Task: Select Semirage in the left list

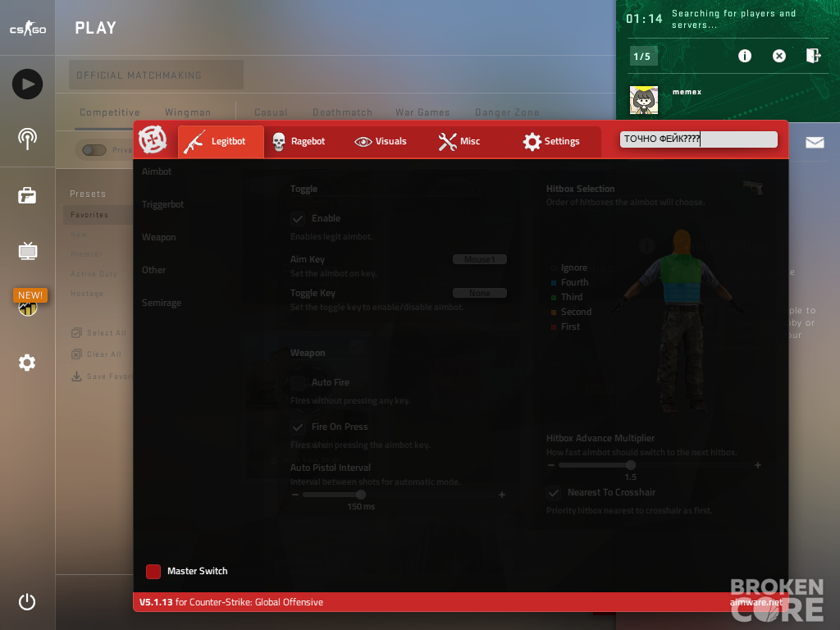Action: 162,303
